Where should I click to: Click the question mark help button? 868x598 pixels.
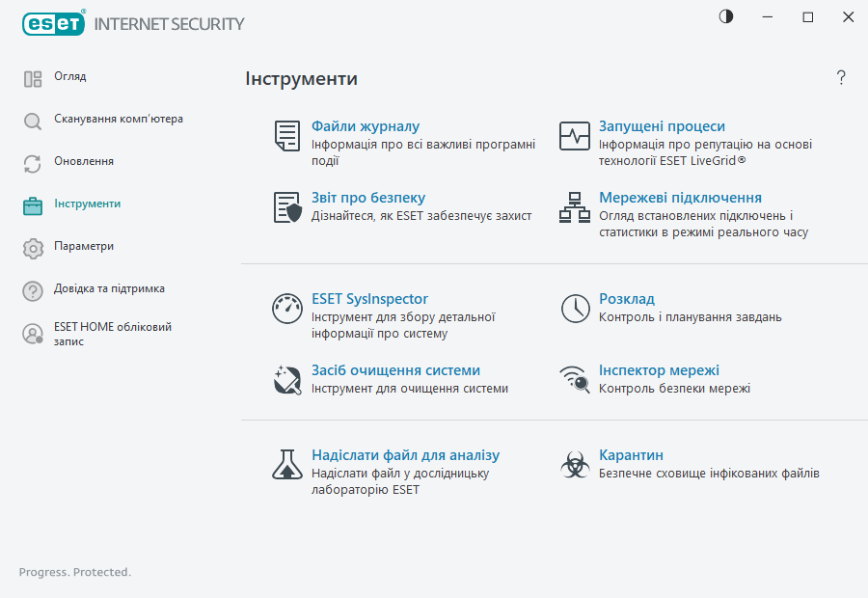point(841,78)
